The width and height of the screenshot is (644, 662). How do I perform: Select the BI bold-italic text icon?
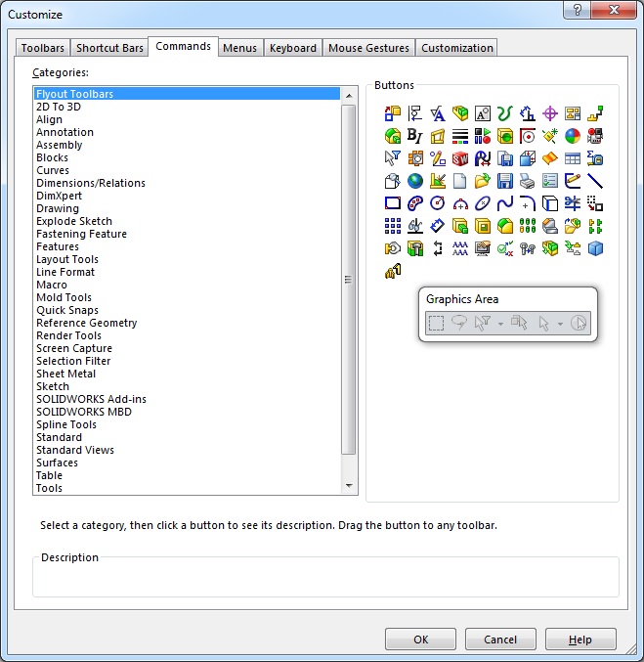click(x=415, y=136)
